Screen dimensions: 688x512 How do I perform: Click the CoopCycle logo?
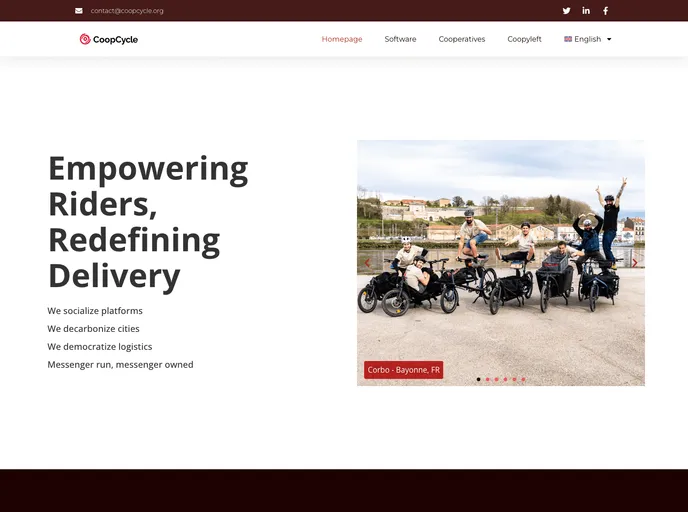click(x=109, y=39)
